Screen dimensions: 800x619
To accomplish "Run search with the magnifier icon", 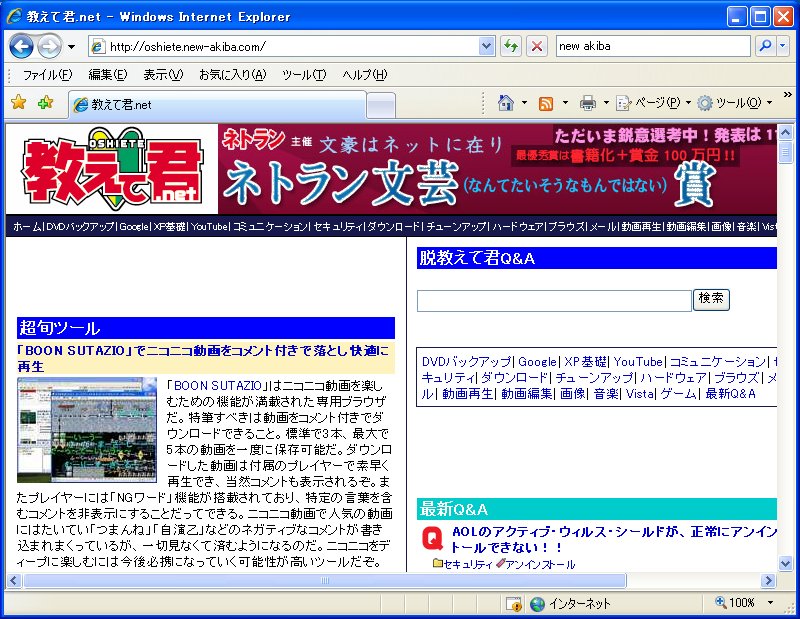I will [x=765, y=46].
